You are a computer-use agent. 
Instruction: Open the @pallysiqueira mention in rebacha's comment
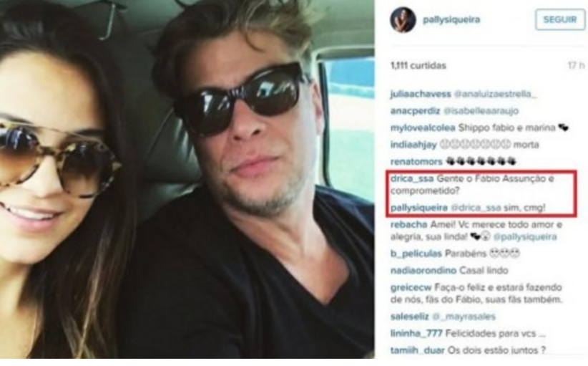click(x=525, y=237)
